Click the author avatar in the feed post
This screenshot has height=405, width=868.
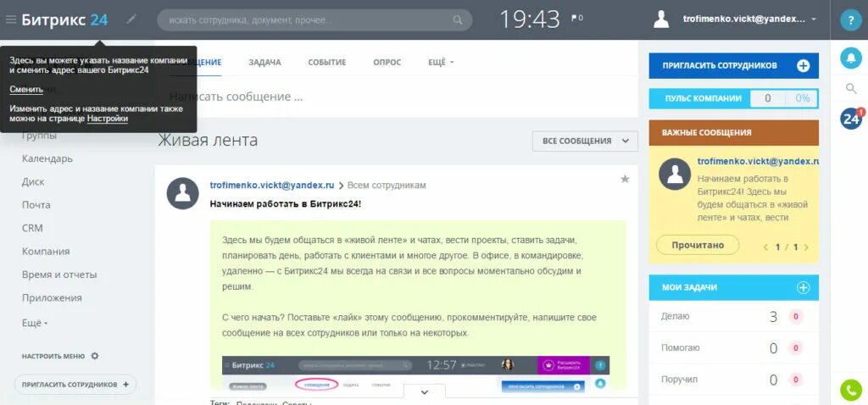click(x=183, y=193)
